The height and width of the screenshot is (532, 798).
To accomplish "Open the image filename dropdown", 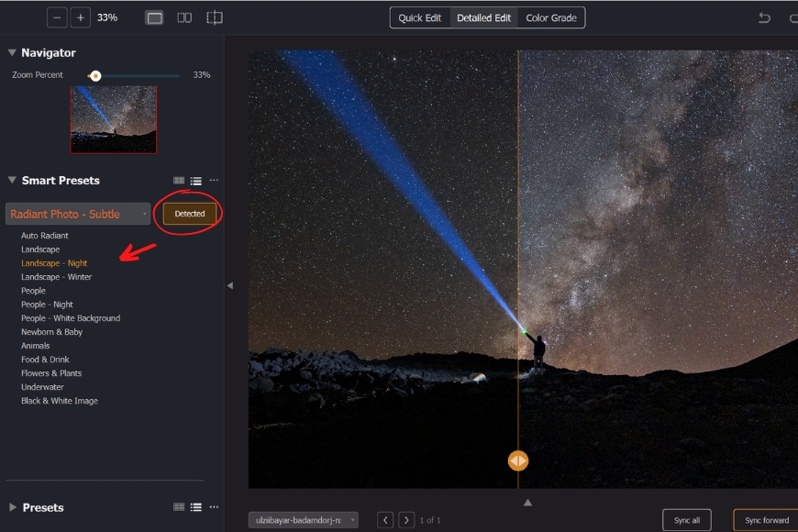I will pyautogui.click(x=303, y=520).
